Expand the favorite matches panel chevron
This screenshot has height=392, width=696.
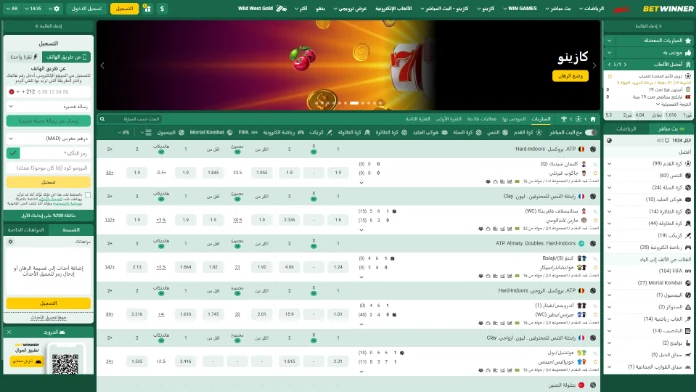click(x=609, y=40)
